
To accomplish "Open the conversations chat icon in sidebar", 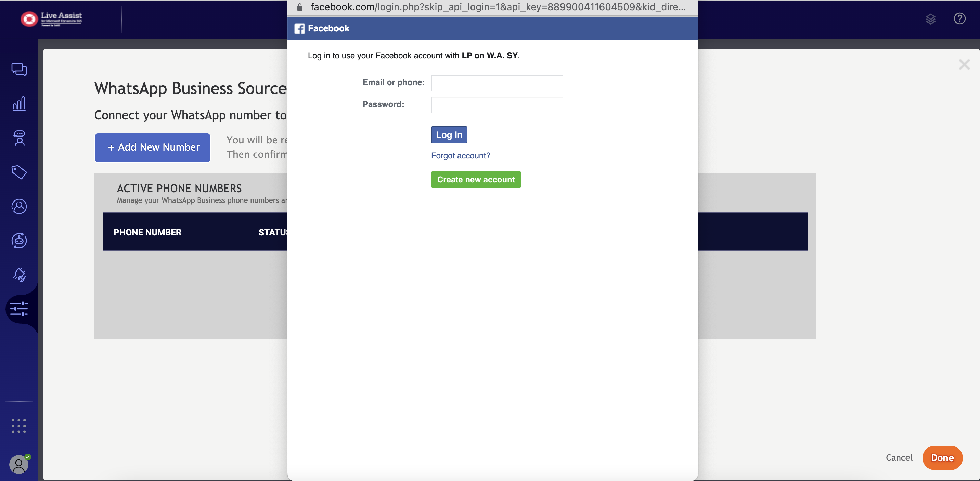I will pyautogui.click(x=19, y=69).
